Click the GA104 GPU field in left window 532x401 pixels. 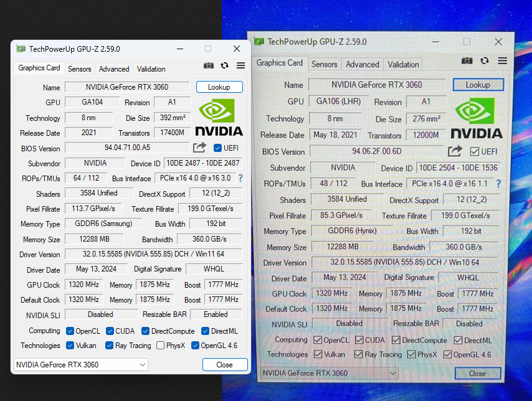(x=92, y=102)
